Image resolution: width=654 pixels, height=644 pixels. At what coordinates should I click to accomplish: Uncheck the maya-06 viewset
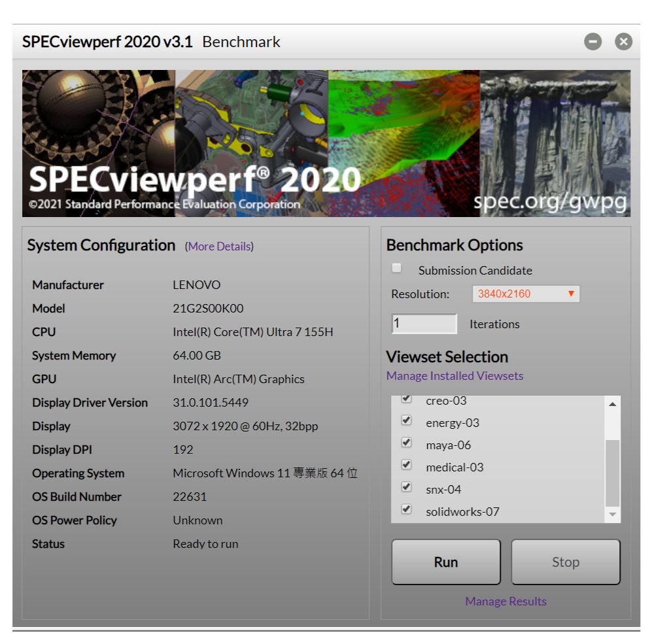click(406, 442)
